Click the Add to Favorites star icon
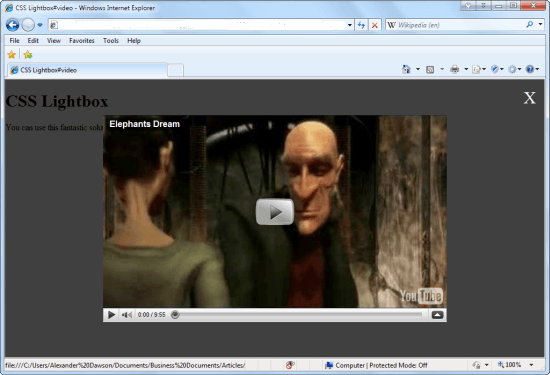The height and width of the screenshot is (375, 550). tap(28, 54)
